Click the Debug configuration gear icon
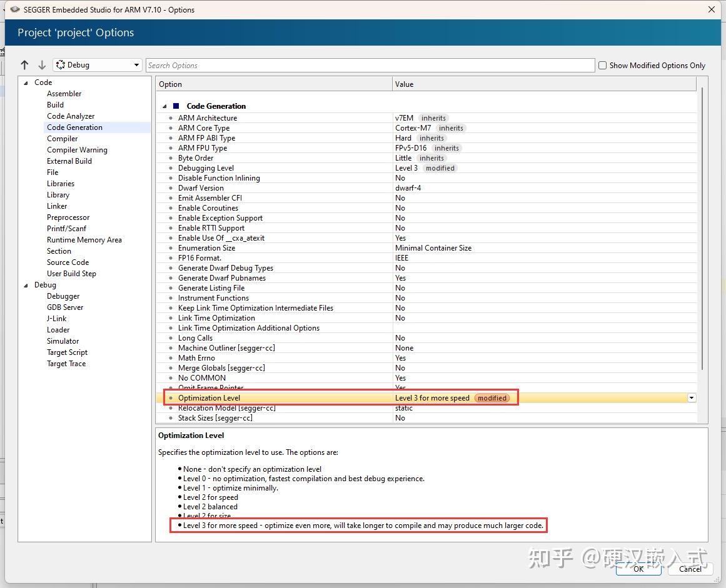The image size is (726, 588). pos(60,65)
